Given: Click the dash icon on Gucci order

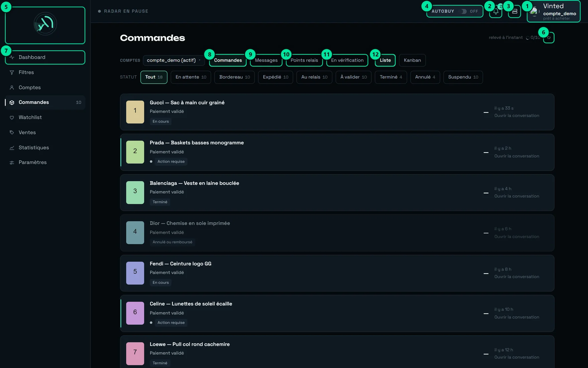Looking at the screenshot, I should coord(486,112).
